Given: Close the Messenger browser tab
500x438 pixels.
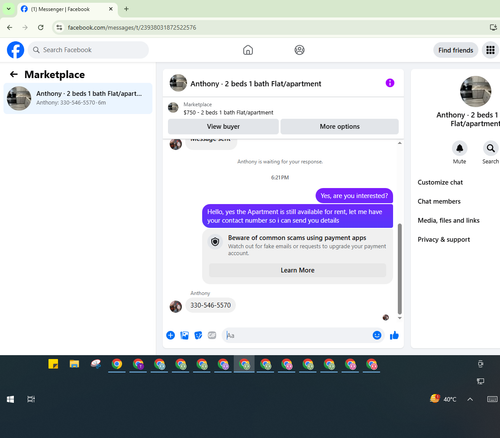Looking at the screenshot, I should [111, 9].
